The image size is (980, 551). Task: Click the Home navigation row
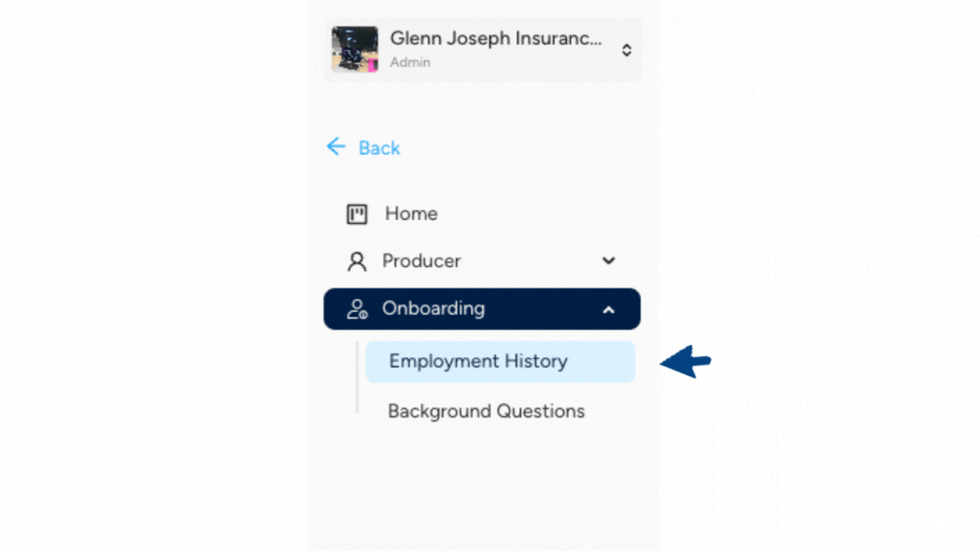(x=411, y=213)
